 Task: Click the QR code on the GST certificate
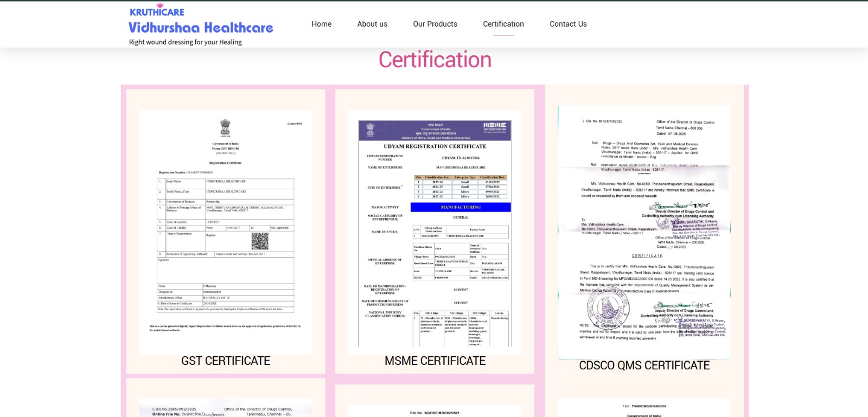coord(260,241)
